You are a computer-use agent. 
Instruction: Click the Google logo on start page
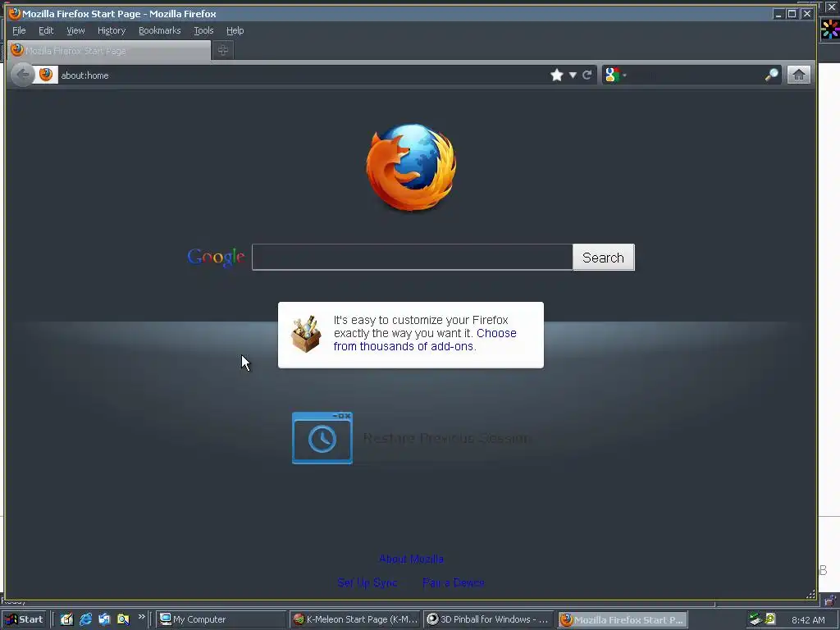tap(216, 258)
